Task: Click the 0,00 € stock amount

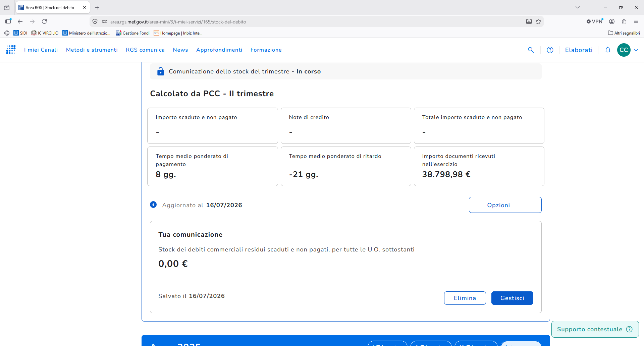Action: [173, 264]
